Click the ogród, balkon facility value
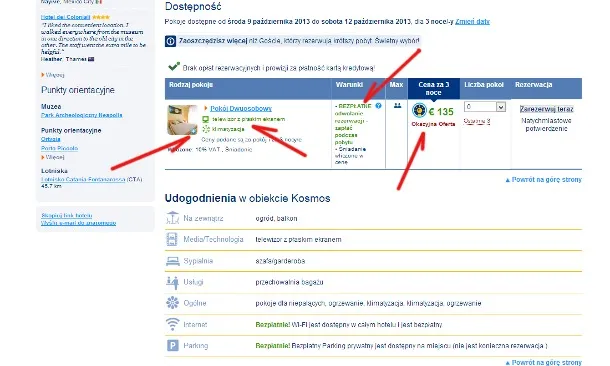Viewport: 610px width, 366px height. pyautogui.click(x=276, y=219)
